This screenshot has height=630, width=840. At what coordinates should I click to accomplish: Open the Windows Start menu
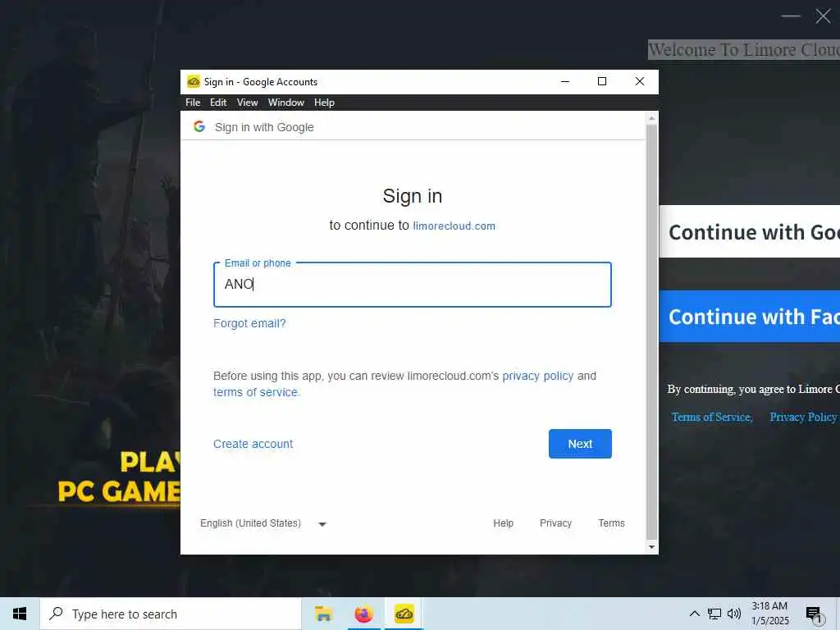click(20, 614)
